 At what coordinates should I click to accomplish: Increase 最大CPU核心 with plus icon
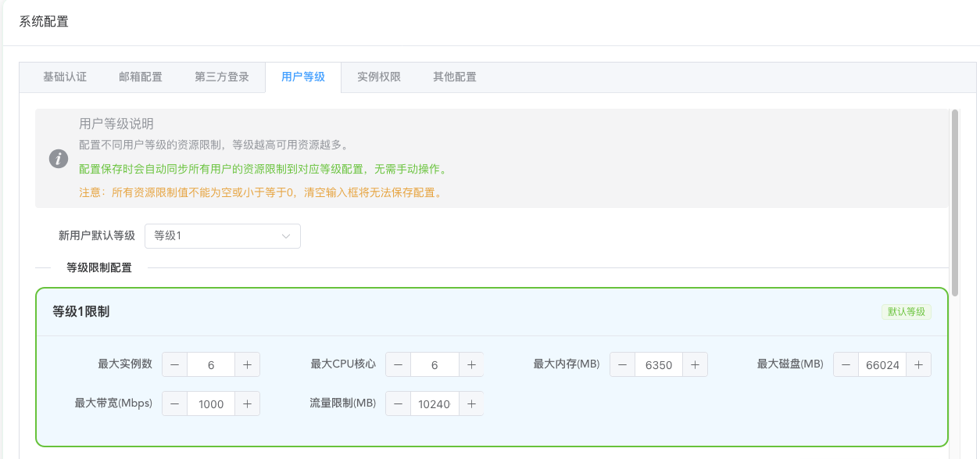[471, 364]
